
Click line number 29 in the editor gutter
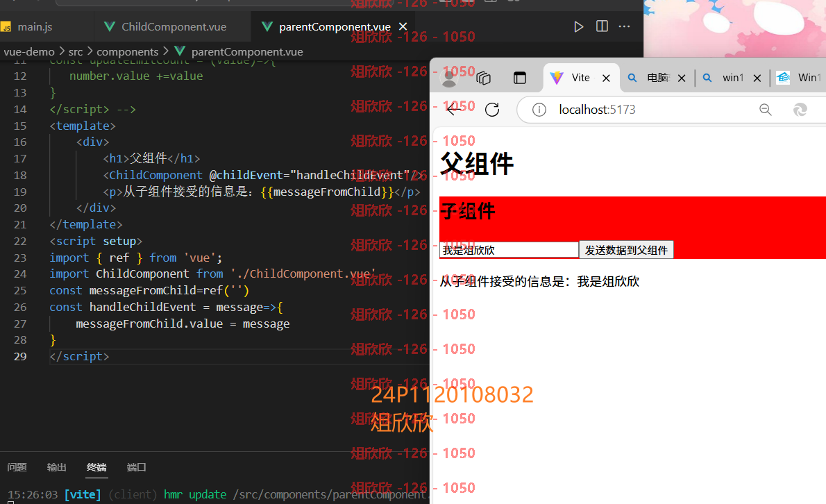click(20, 357)
